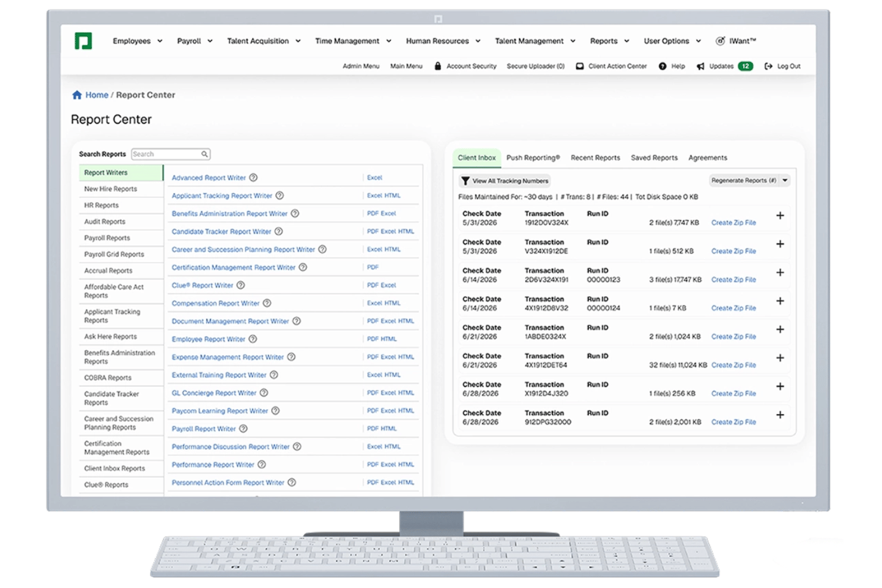882x588 pixels.
Task: Click the Account Security lock icon
Action: click(x=437, y=66)
